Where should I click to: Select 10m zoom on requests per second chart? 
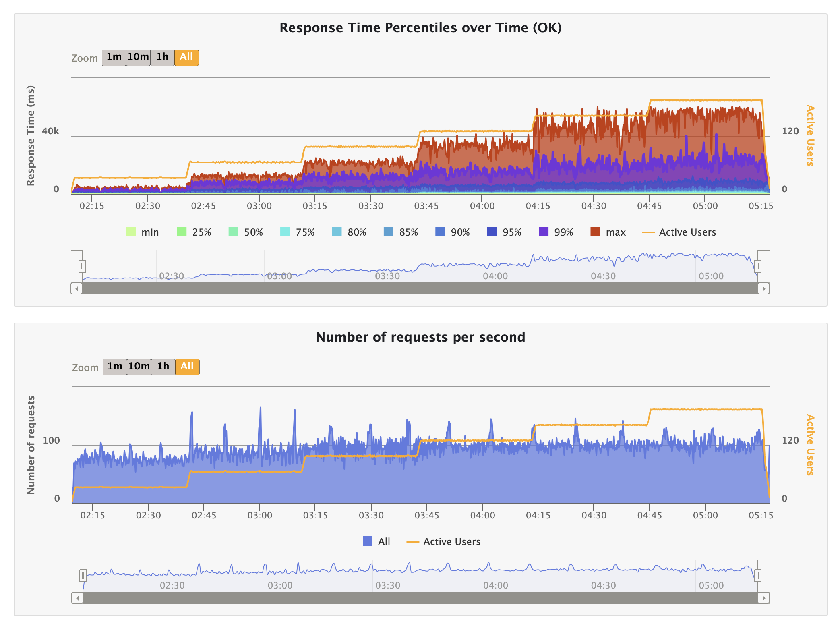(139, 367)
